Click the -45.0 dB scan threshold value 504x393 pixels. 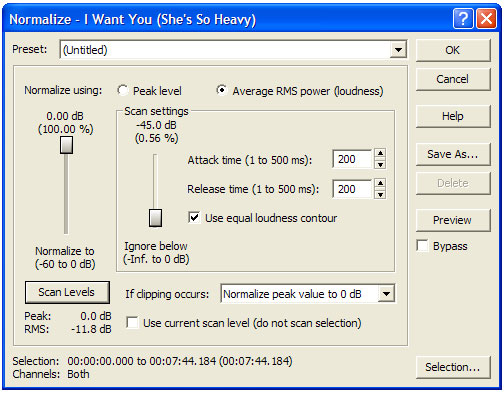point(156,125)
